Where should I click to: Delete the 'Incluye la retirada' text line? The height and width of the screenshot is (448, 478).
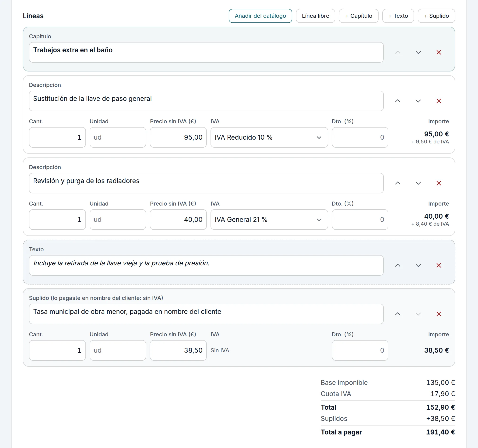click(x=439, y=265)
